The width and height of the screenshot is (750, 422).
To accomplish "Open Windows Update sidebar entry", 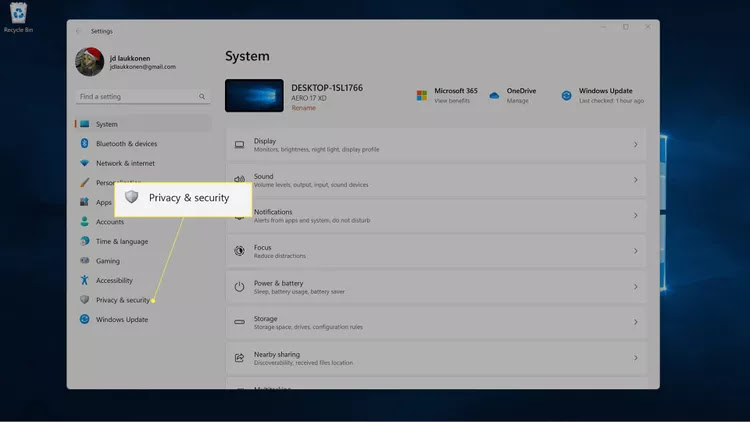I will [x=122, y=320].
